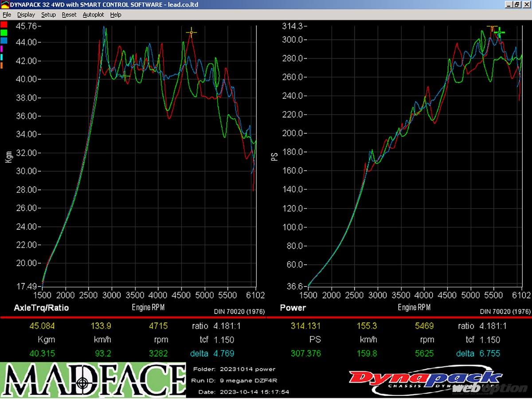Click the MADFACE logo
Viewport: 532px width, 399px height.
pyautogui.click(x=93, y=380)
